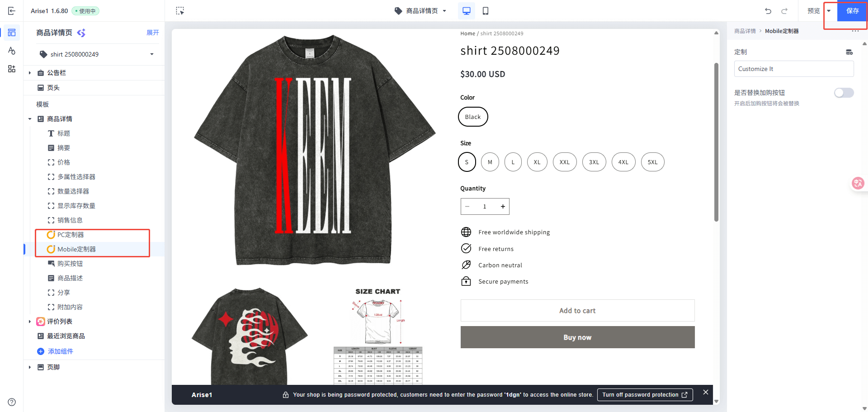Open the apps grid sidebar icon

click(x=12, y=69)
